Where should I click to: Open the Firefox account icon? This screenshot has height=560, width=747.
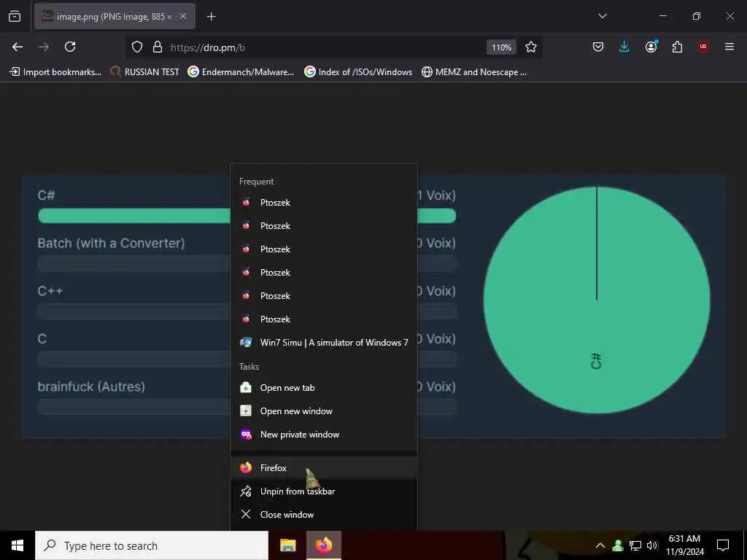pos(651,47)
